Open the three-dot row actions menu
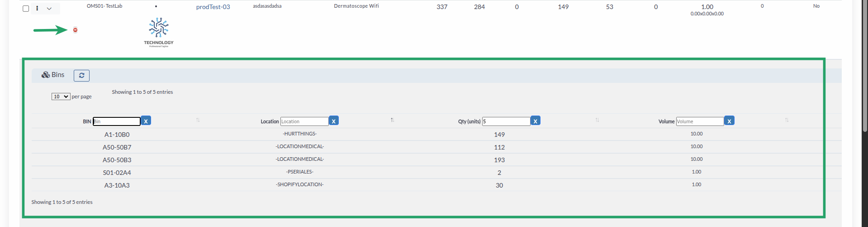The height and width of the screenshot is (227, 868). [37, 8]
